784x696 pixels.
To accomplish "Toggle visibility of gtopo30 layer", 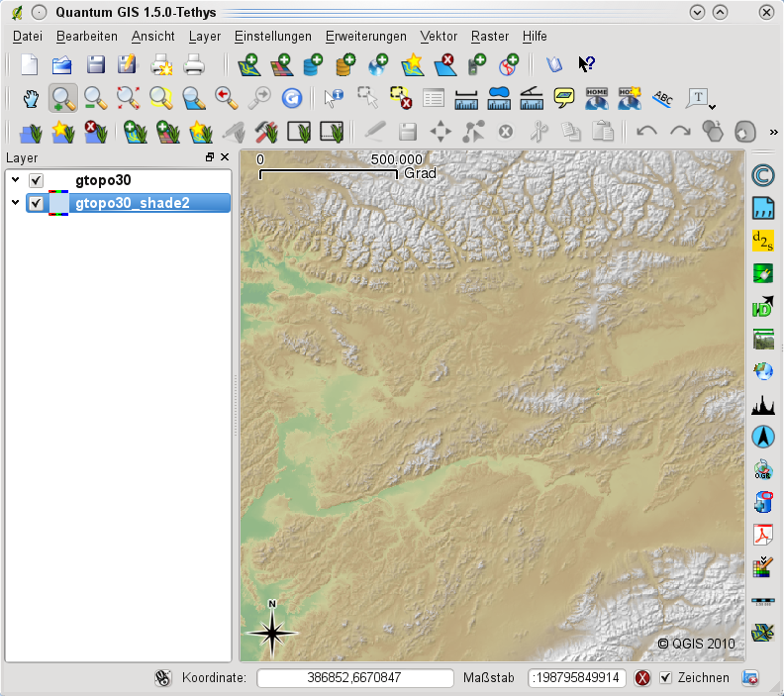I will point(36,180).
